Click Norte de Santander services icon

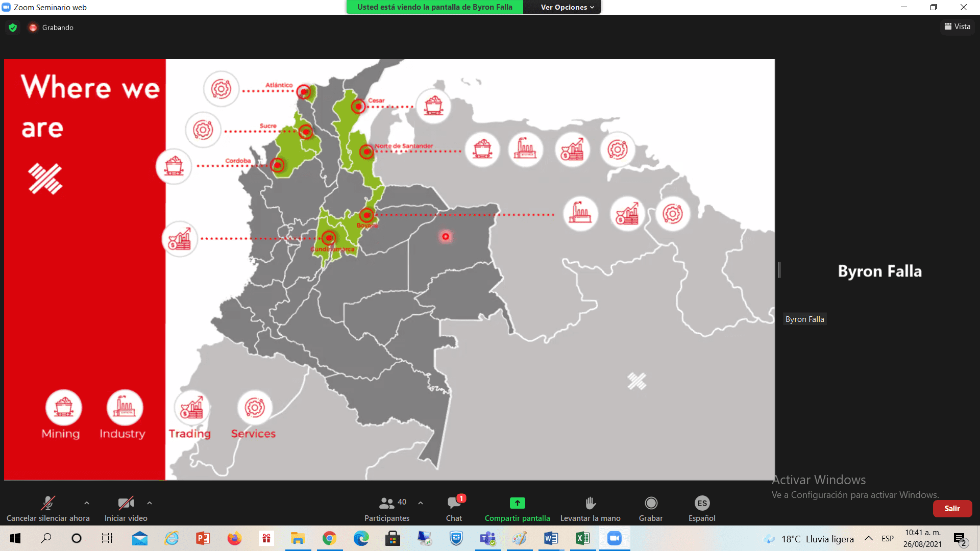click(617, 149)
